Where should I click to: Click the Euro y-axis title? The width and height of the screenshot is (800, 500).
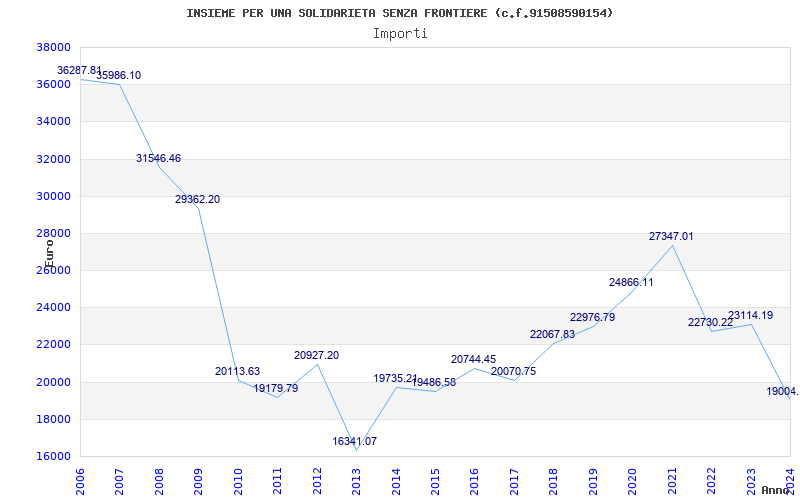pyautogui.click(x=49, y=254)
